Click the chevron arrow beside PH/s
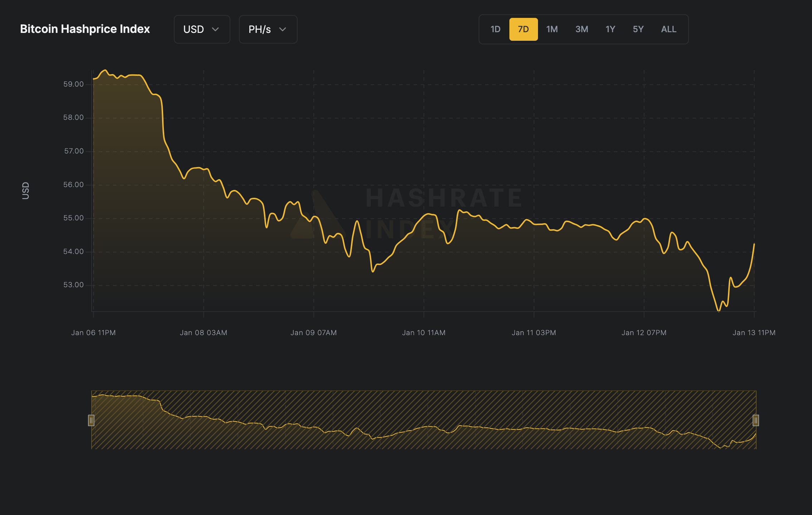Viewport: 812px width, 515px height. pyautogui.click(x=283, y=29)
